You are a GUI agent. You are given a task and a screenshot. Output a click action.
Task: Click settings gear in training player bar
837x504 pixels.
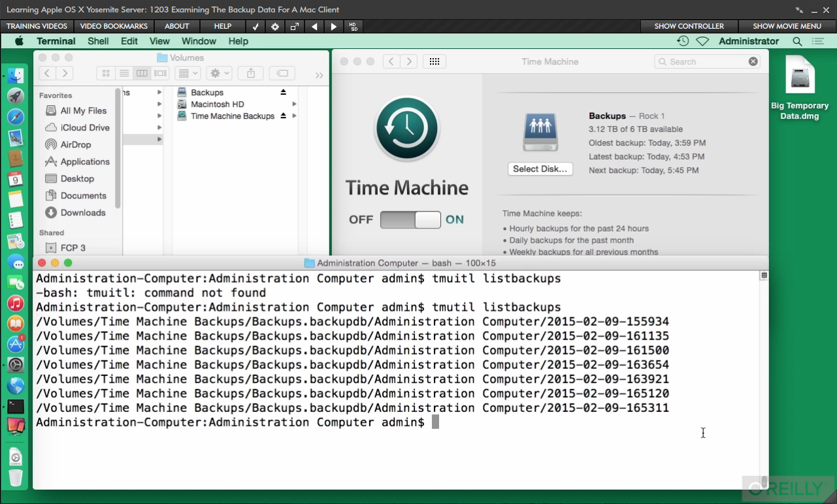pyautogui.click(x=275, y=26)
